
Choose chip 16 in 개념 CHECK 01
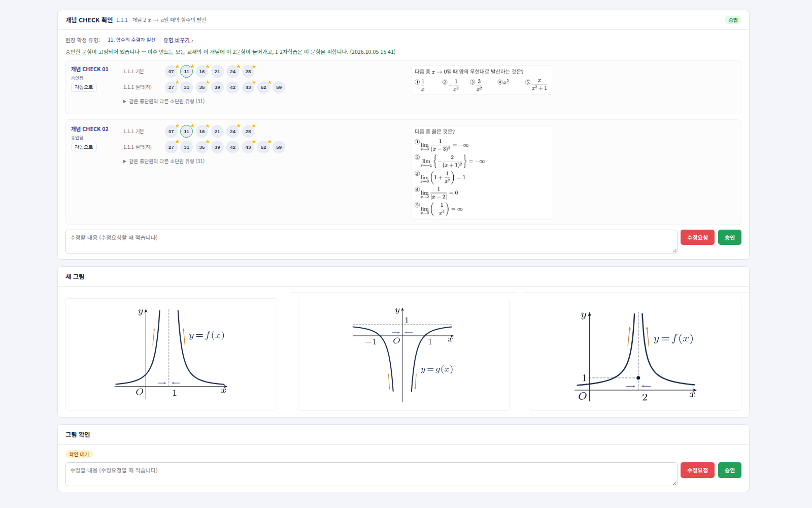coord(202,72)
